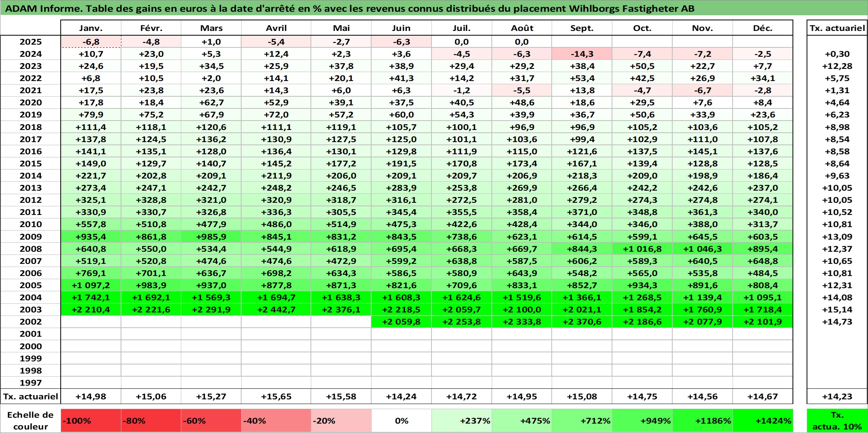Select the Mars column header
This screenshot has width=868, height=433.
click(211, 28)
